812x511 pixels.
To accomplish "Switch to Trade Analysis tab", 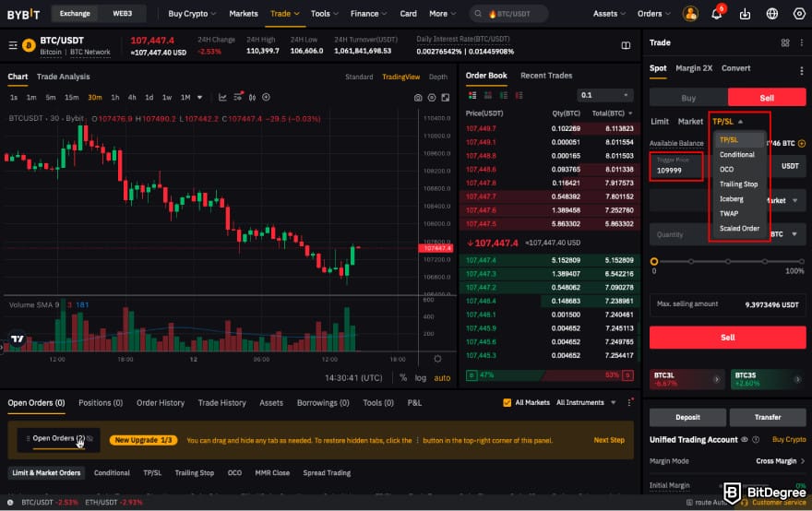I will (x=63, y=77).
